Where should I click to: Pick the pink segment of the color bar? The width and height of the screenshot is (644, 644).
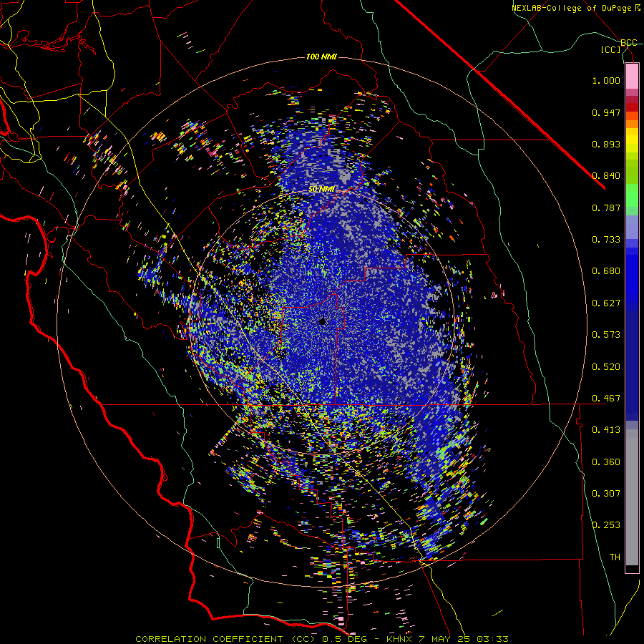[632, 77]
